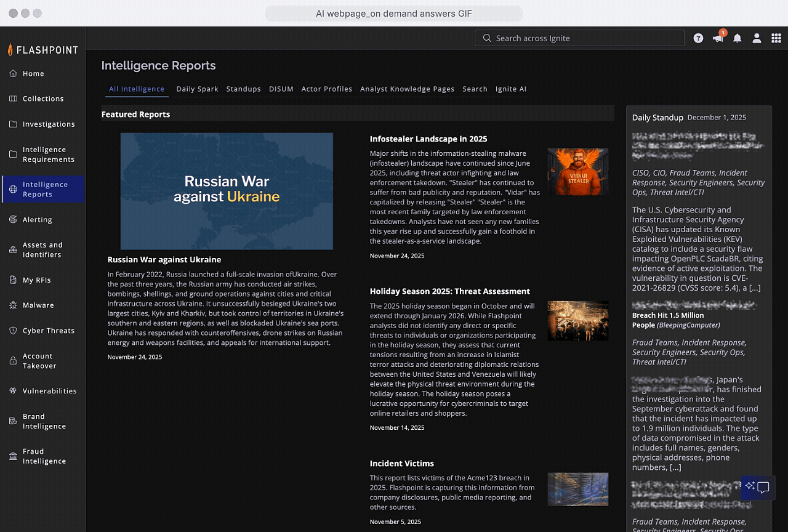788x532 pixels.
Task: Select the Ignite AI tab
Action: [510, 89]
